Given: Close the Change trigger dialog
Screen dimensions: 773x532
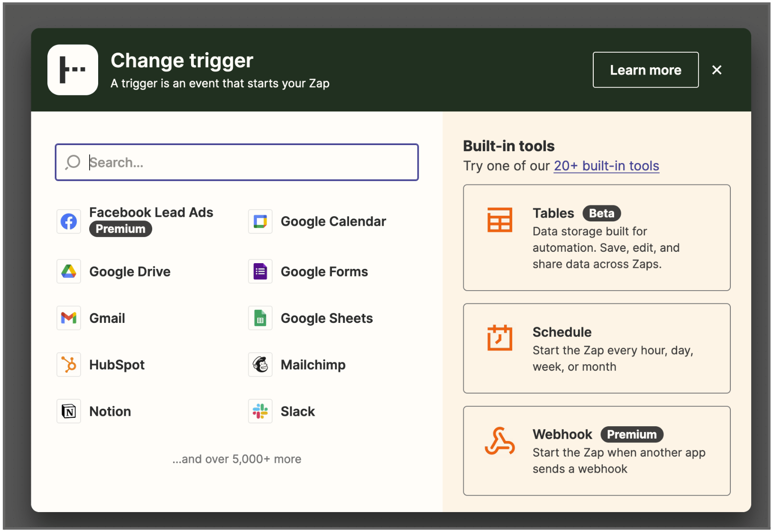Looking at the screenshot, I should click(717, 70).
